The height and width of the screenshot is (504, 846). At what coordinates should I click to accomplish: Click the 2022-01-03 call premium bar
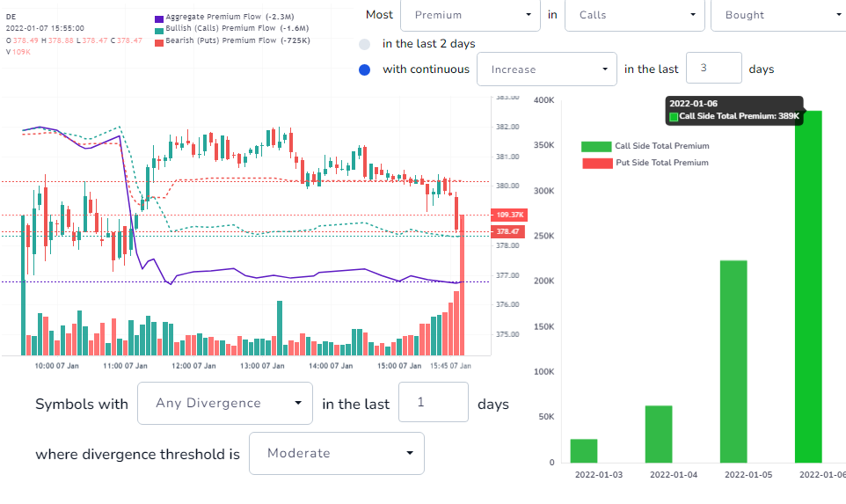(584, 450)
